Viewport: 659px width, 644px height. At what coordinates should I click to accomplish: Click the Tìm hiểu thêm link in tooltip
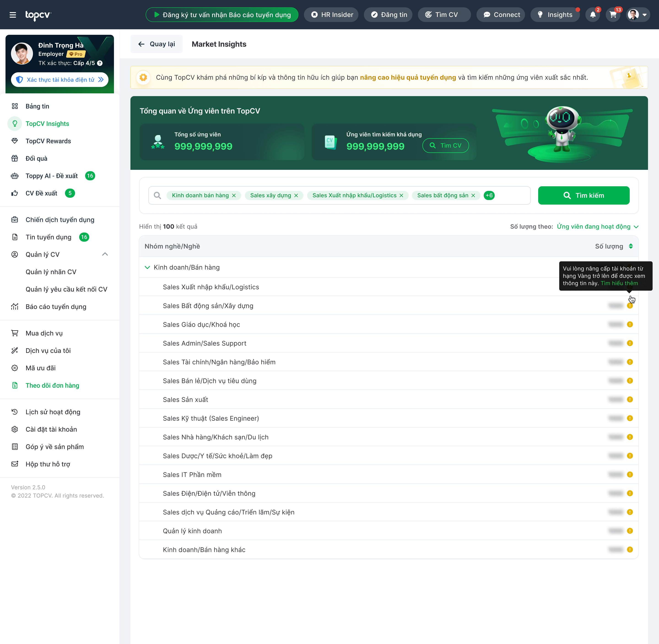[x=619, y=284]
